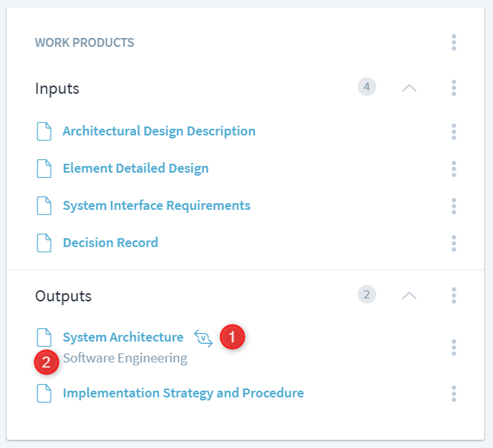Open the Implementation Strategy and Procedure link
Image resolution: width=493 pixels, height=448 pixels.
pyautogui.click(x=183, y=393)
